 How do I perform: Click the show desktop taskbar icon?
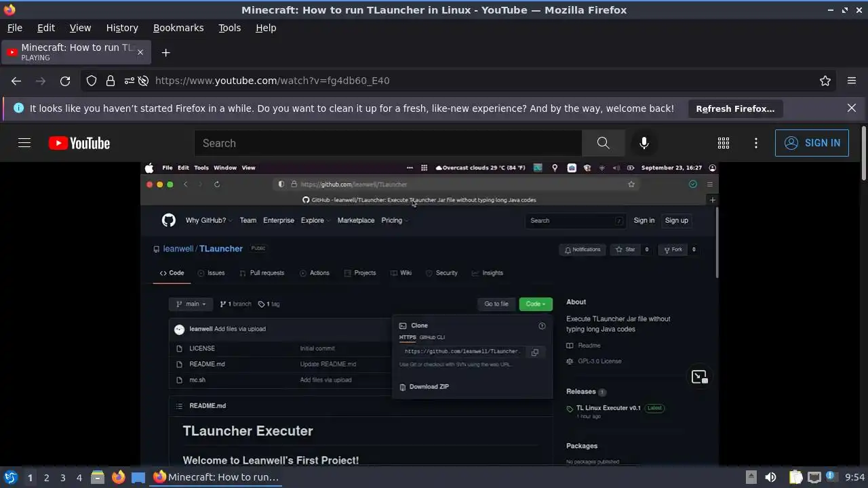pyautogui.click(x=138, y=477)
